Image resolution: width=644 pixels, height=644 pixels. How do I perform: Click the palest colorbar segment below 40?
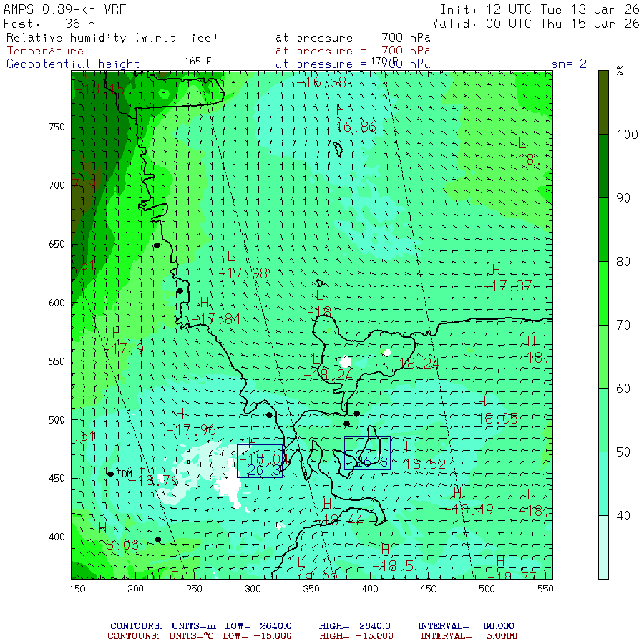coord(603,547)
